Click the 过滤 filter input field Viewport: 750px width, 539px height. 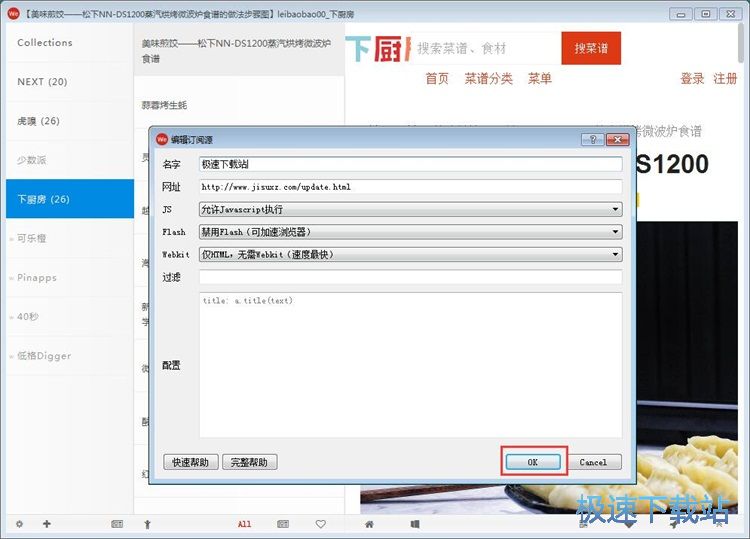coord(410,277)
